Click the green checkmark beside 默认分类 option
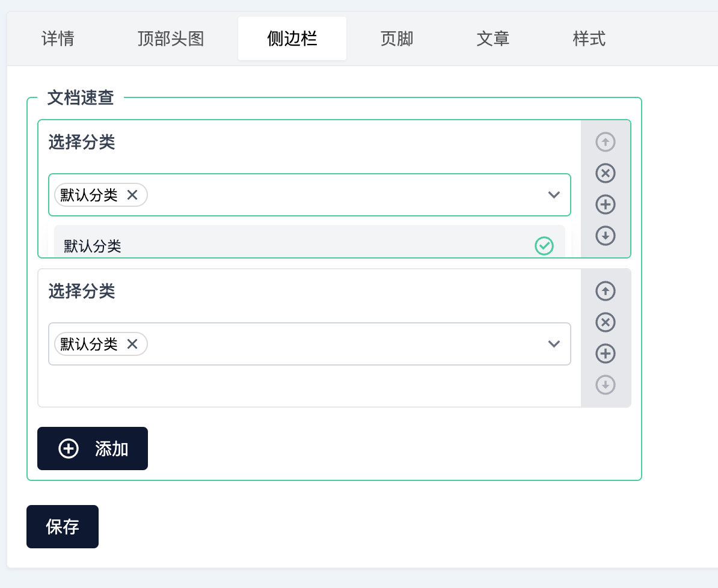This screenshot has width=718, height=588. point(544,246)
